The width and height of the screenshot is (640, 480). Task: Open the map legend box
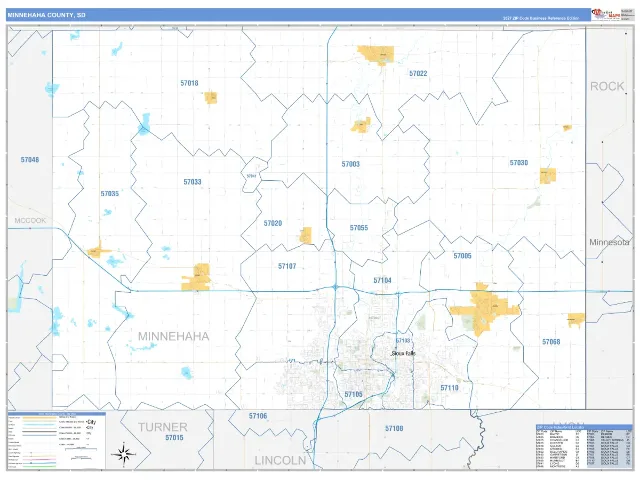pos(57,441)
